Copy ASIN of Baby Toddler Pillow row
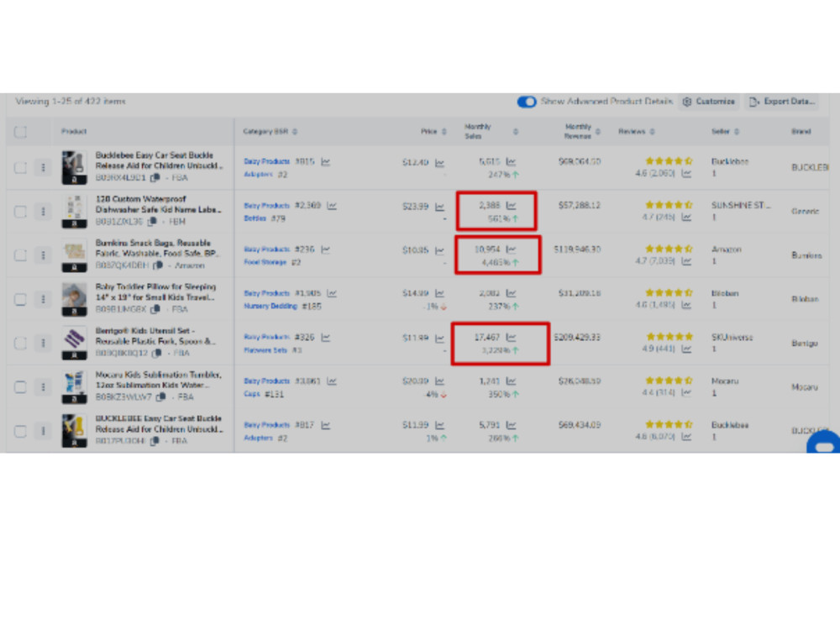Screen dimensions: 840x630 point(155,309)
